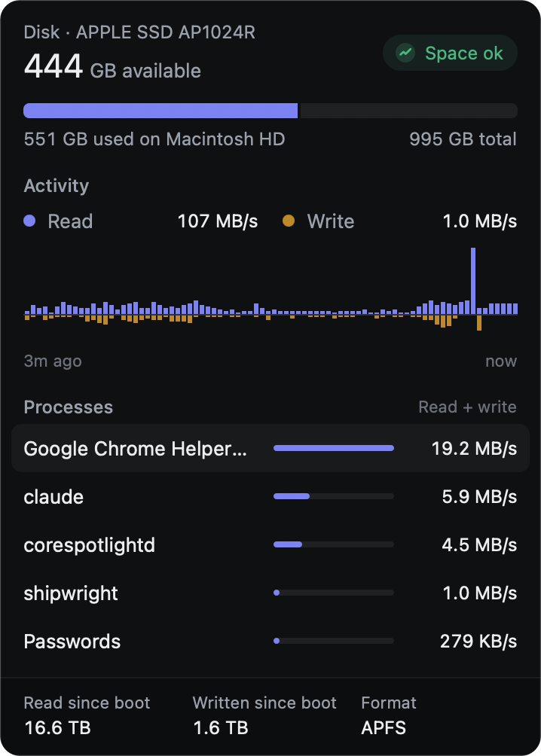Click the 279 KB/s value
The height and width of the screenshot is (756, 541).
(478, 642)
